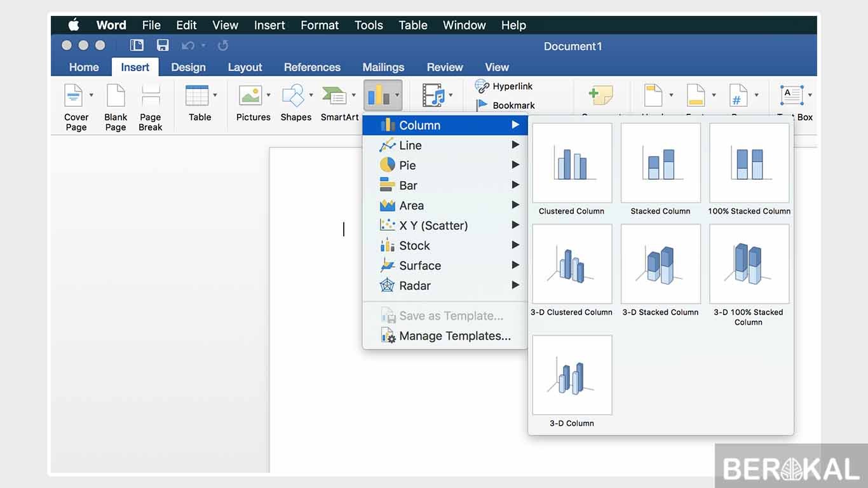Screen dimensions: 868x488
Task: Click the Shapes icon
Action: coord(293,95)
